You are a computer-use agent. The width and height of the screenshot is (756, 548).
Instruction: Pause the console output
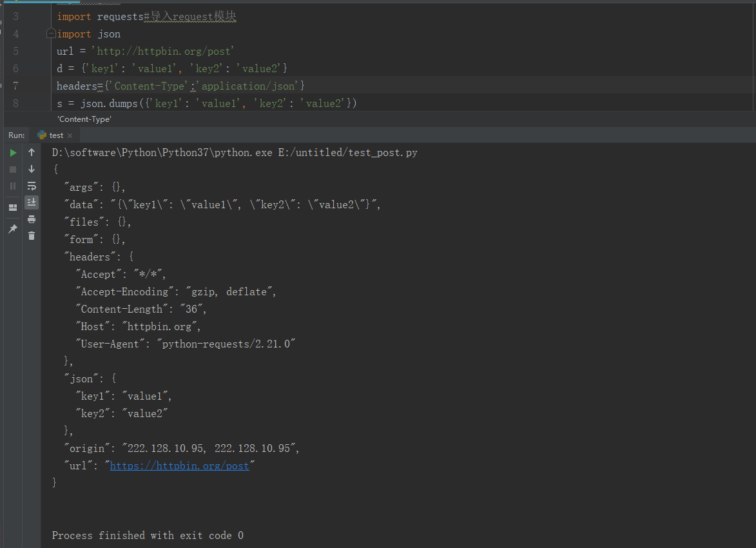[13, 186]
